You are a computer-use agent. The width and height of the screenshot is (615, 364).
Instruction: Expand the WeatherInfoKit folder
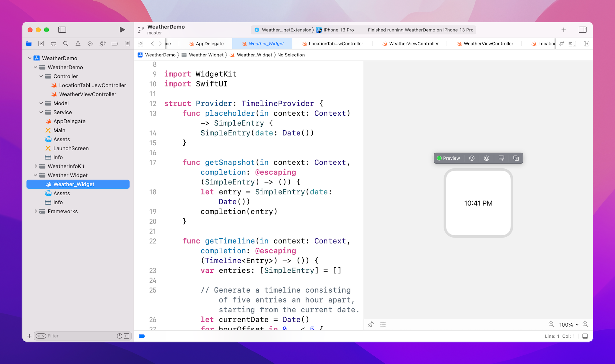pyautogui.click(x=36, y=166)
